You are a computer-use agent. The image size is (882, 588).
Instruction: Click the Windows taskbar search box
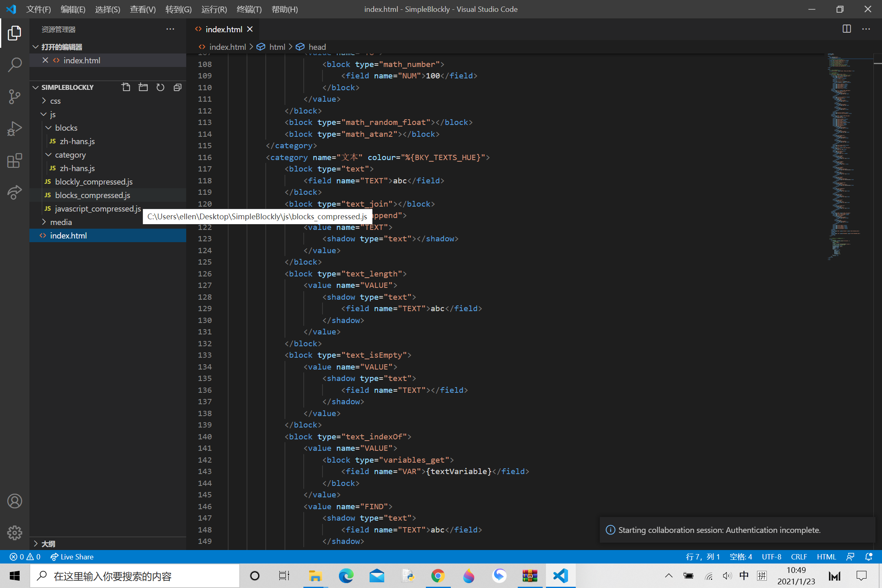pos(135,576)
